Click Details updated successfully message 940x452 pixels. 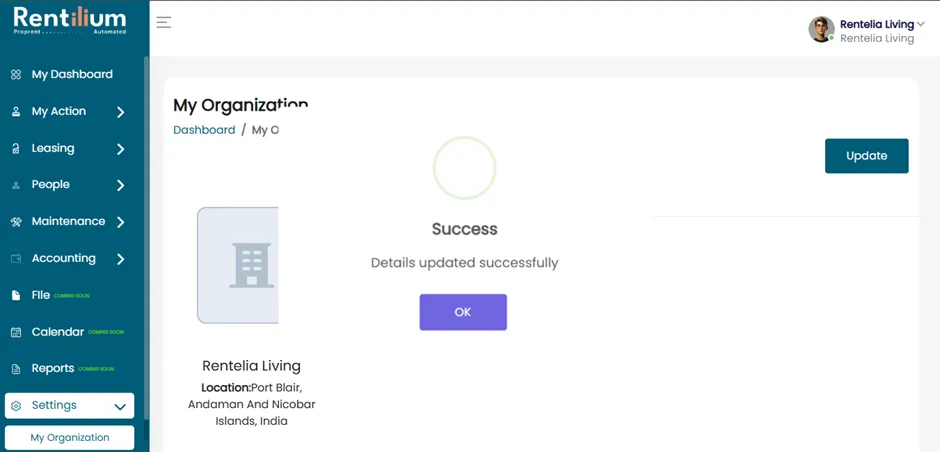pyautogui.click(x=465, y=263)
